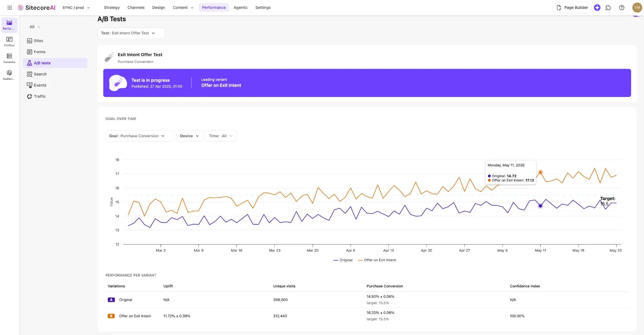Screen dimensions: 644x335
Task: Click the 312,443 unique visits value
Action: pos(280,316)
